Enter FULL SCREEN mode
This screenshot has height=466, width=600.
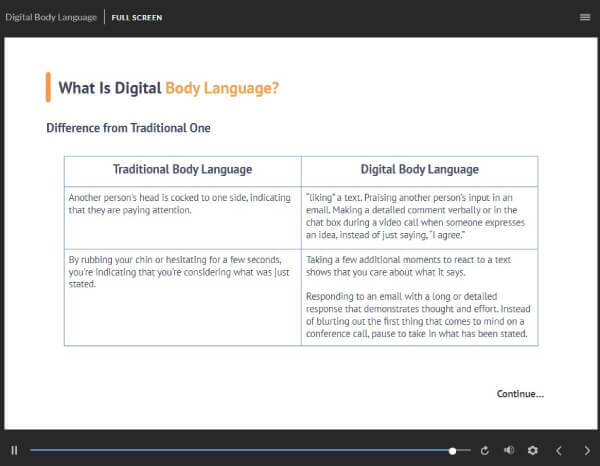(x=136, y=18)
